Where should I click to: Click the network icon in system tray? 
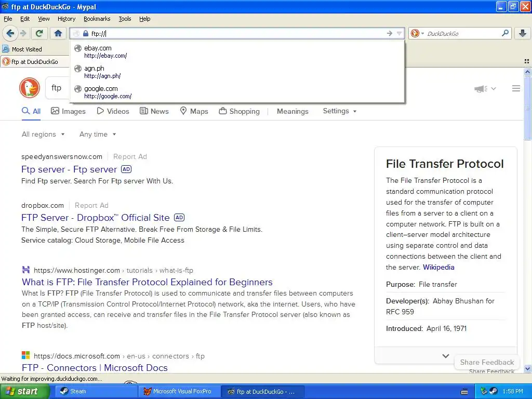pos(484,391)
